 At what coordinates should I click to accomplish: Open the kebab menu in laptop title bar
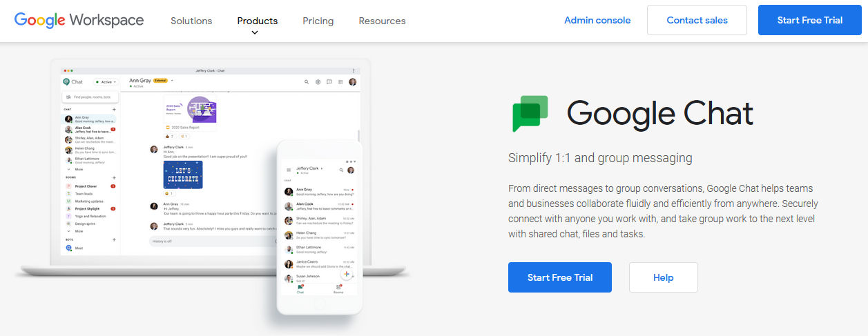pos(354,70)
